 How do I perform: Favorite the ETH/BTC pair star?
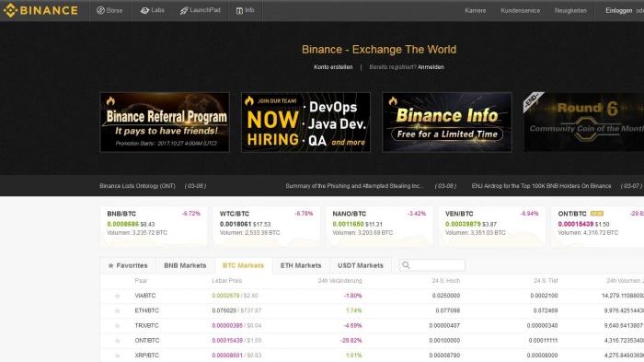coord(117,311)
